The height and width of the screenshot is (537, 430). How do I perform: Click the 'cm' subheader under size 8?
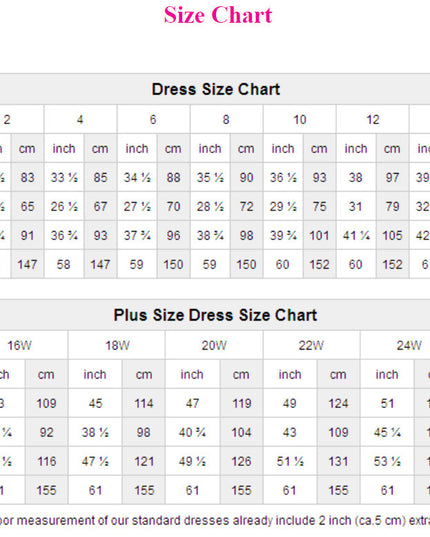click(246, 148)
